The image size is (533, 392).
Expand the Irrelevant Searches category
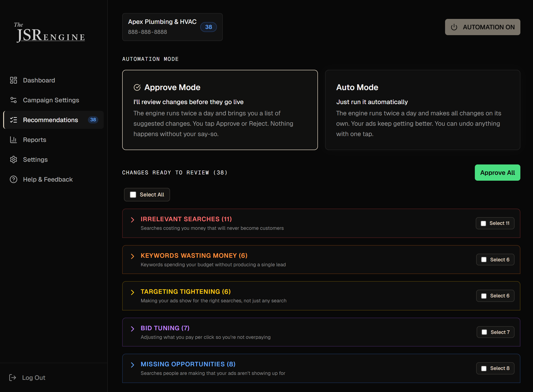(132, 220)
